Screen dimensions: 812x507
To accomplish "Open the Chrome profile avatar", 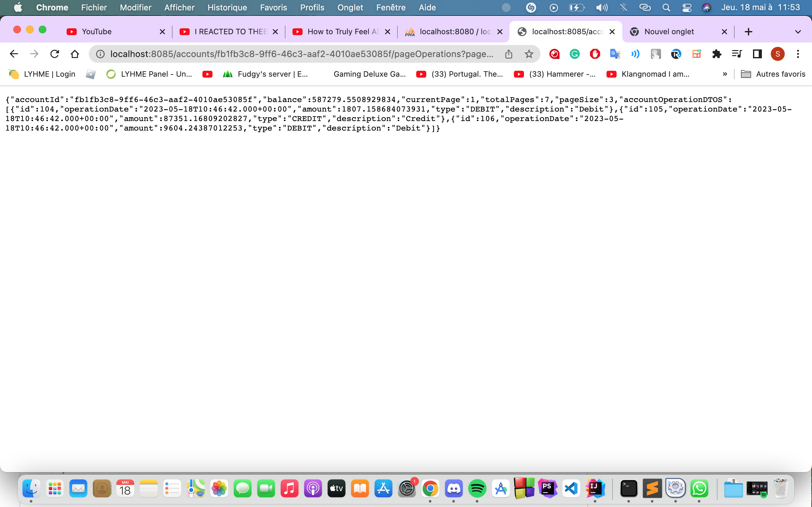I will pyautogui.click(x=778, y=54).
